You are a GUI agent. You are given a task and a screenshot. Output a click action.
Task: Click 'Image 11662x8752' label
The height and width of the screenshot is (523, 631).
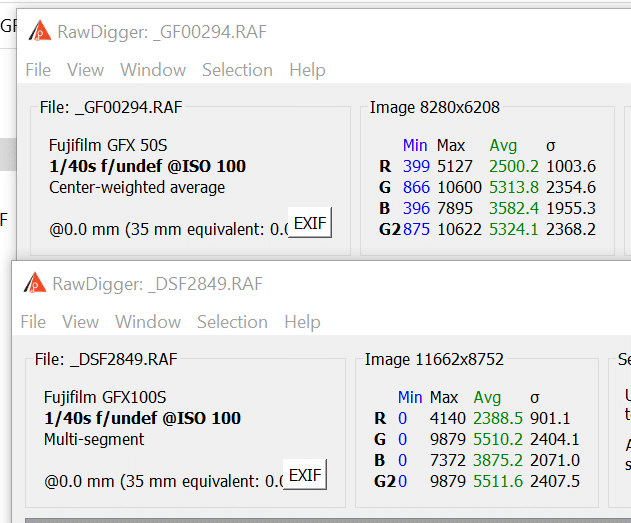click(x=434, y=359)
